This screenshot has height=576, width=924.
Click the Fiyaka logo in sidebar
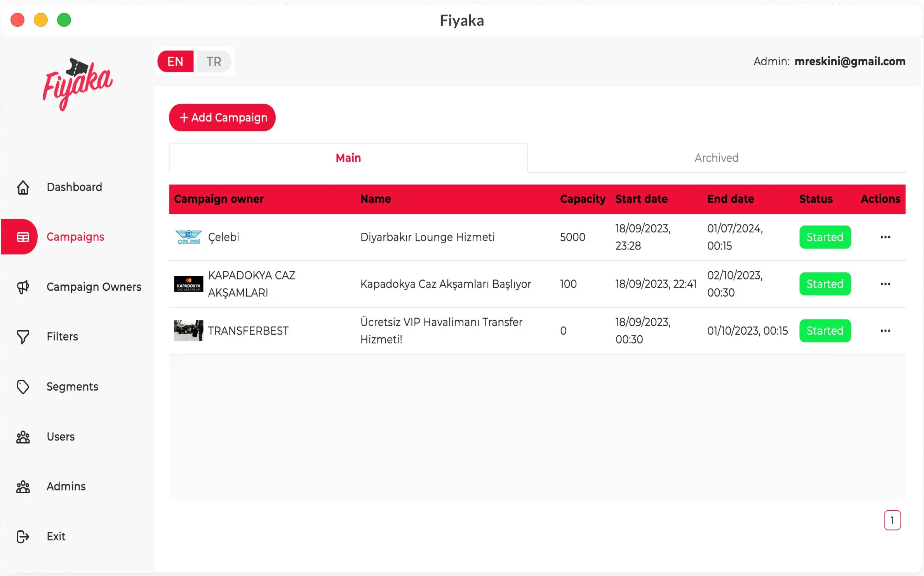(x=77, y=84)
